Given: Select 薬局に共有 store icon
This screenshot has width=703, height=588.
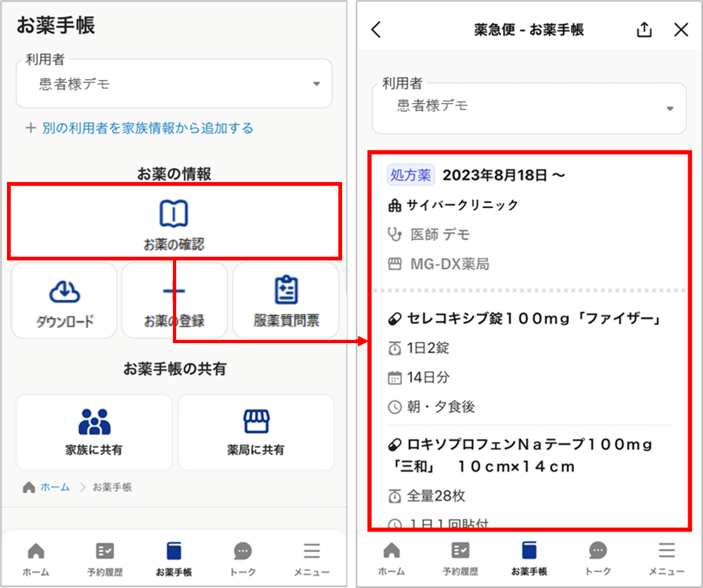Looking at the screenshot, I should 256,422.
